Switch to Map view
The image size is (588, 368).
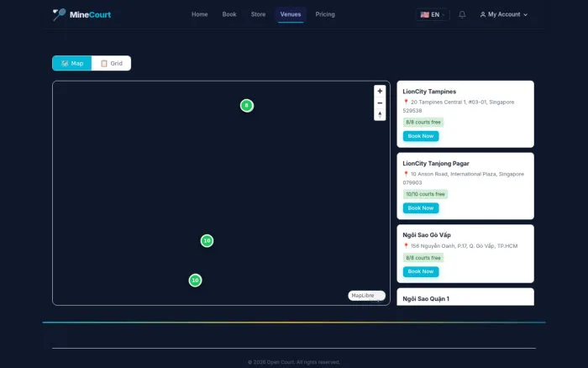click(72, 63)
